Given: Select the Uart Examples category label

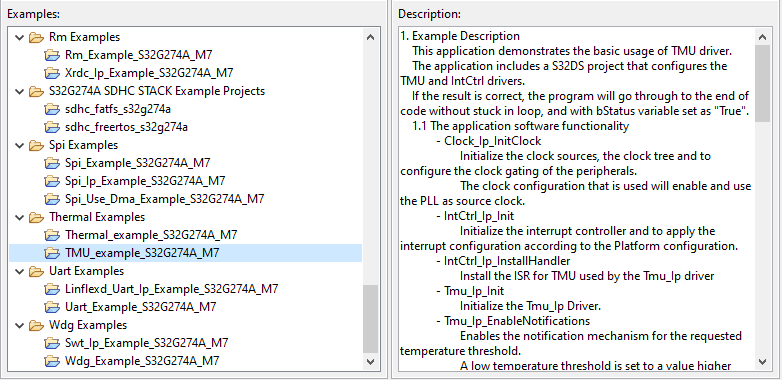Looking at the screenshot, I should 86,271.
